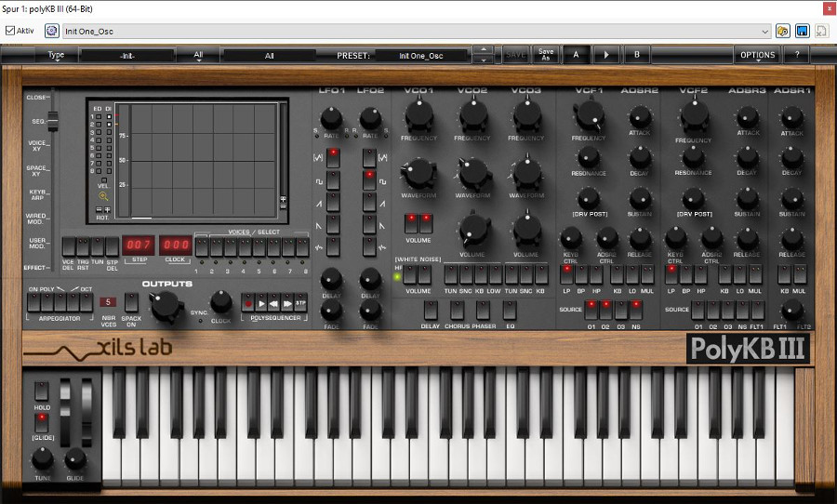Select LFO2 falling saw waveform button
The image size is (837, 504).
369,225
